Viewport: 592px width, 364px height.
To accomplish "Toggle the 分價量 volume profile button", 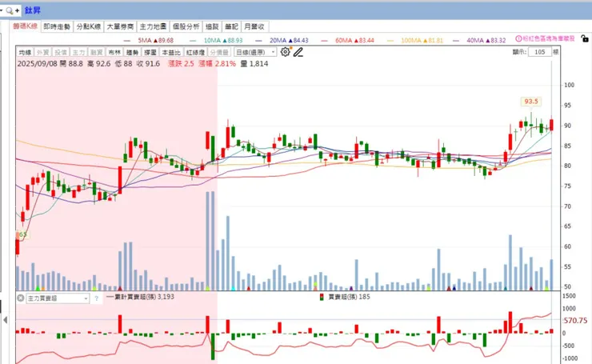I will point(219,52).
